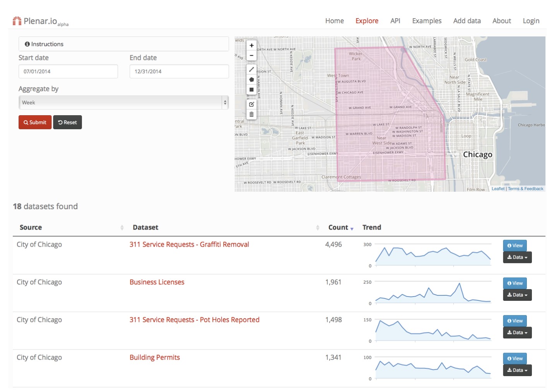Select the polyline drawing tool
The height and width of the screenshot is (392, 547).
point(251,70)
